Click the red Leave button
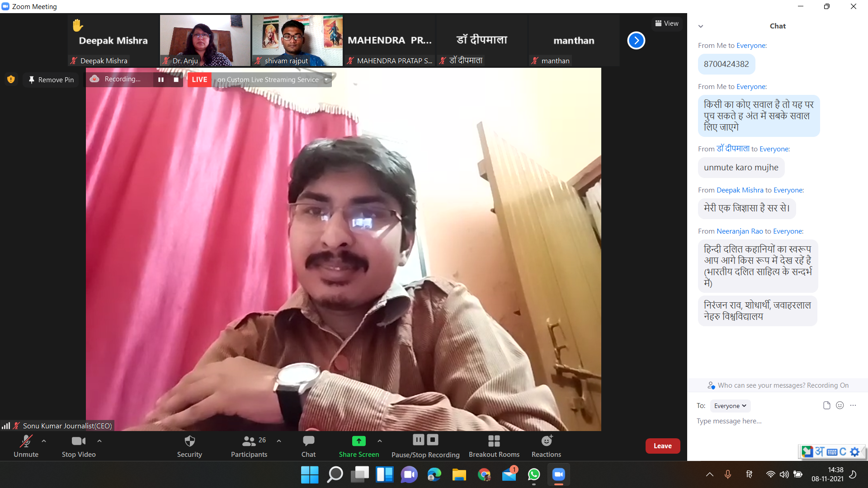The height and width of the screenshot is (488, 868). point(662,446)
